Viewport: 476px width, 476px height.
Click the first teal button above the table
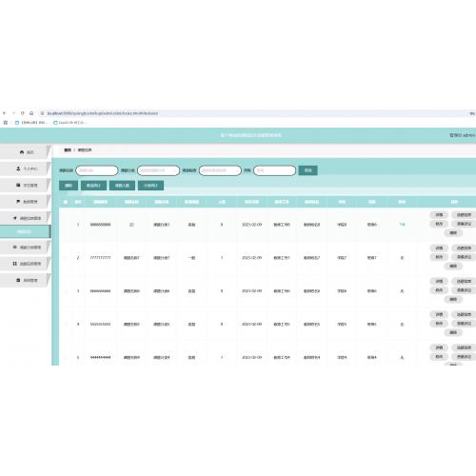pyautogui.click(x=69, y=186)
